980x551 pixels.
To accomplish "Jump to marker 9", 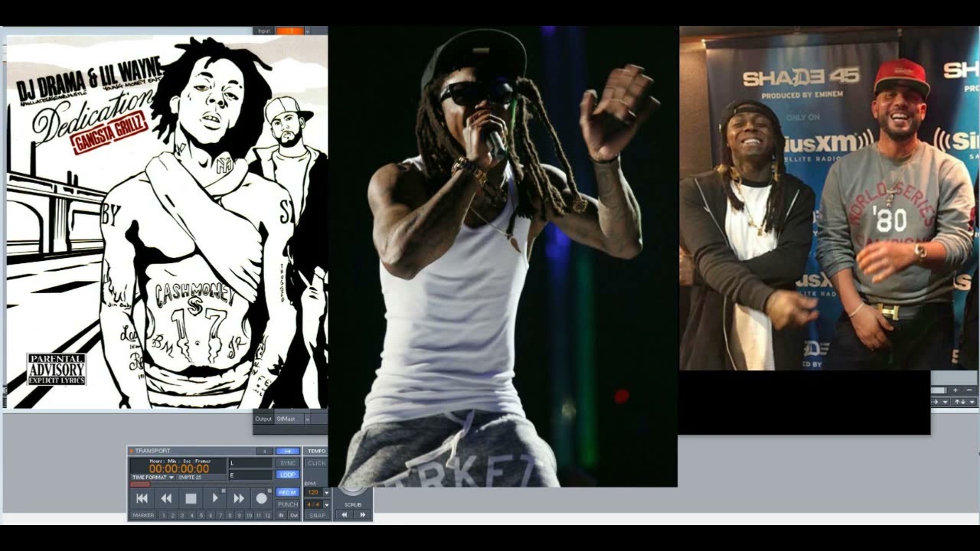I will click(x=239, y=516).
